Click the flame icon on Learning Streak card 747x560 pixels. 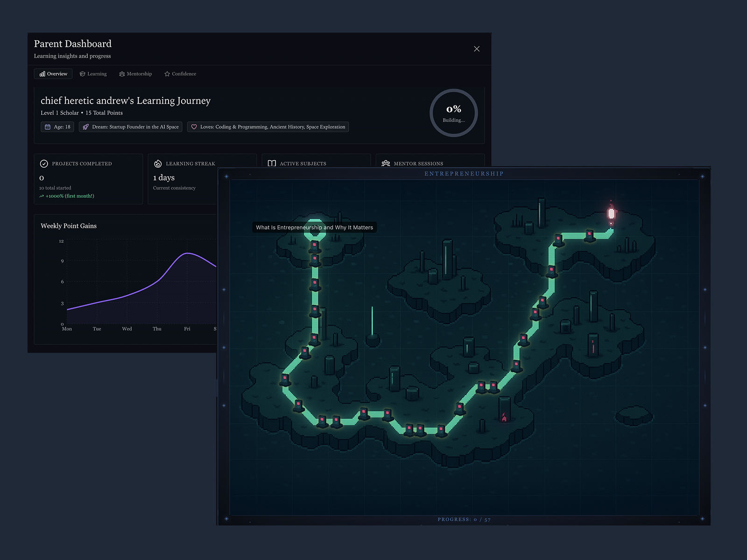coord(158,163)
